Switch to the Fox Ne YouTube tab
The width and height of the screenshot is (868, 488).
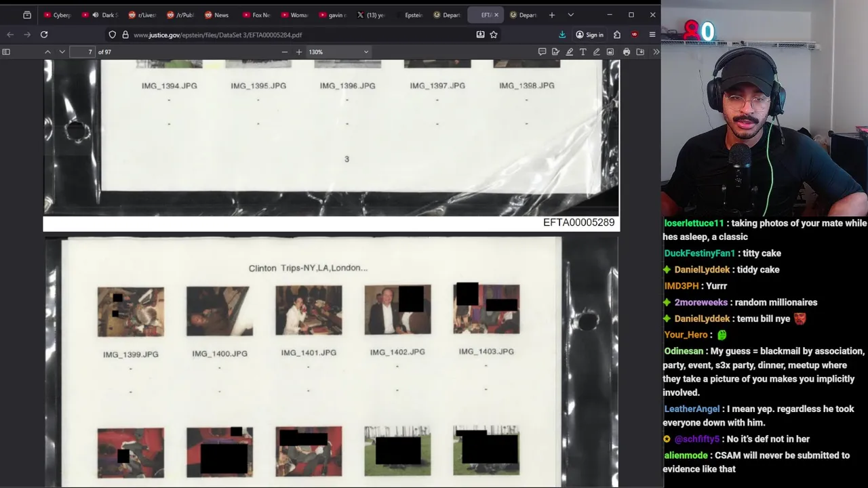point(256,15)
